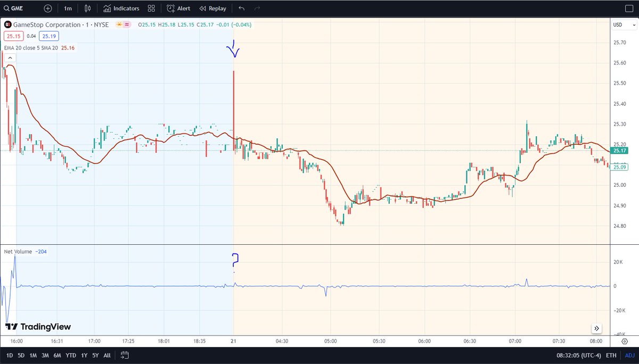Click the pink derived-data status icon
Viewport: 639px width, 364px height.
pyautogui.click(x=128, y=24)
